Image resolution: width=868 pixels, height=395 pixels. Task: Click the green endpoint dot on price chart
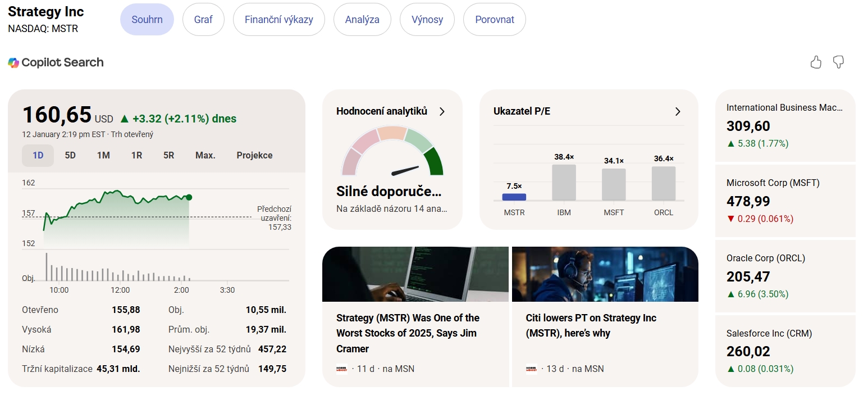[189, 197]
